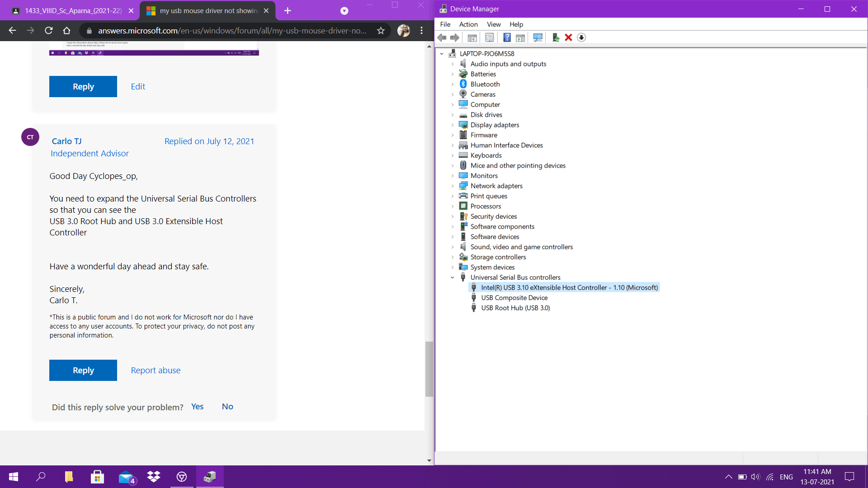
Task: Open the View menu in Device Manager
Action: tap(493, 24)
